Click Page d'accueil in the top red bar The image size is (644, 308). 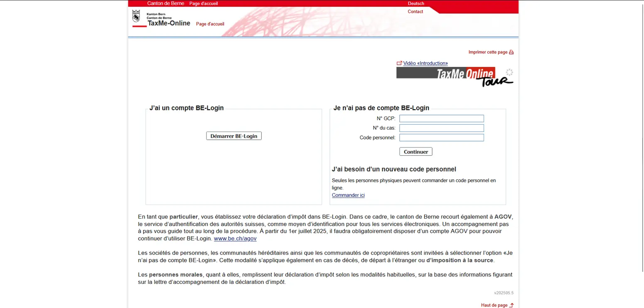pyautogui.click(x=203, y=3)
